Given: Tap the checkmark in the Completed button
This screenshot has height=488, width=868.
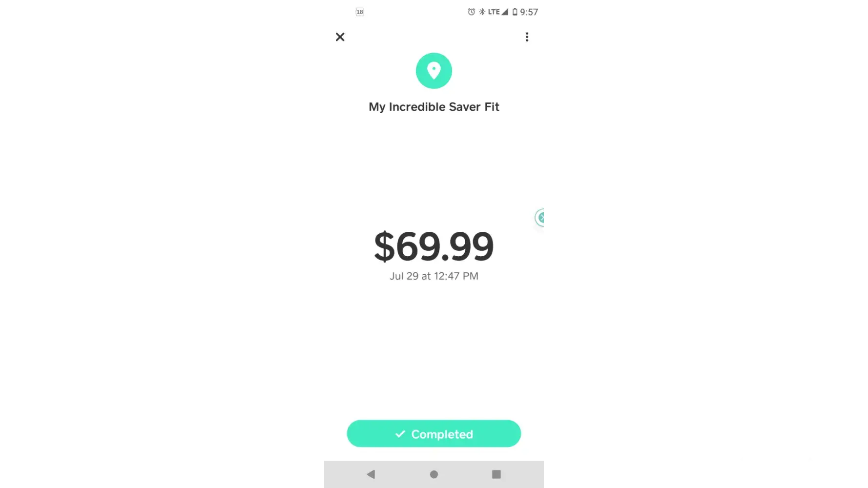Looking at the screenshot, I should [400, 434].
